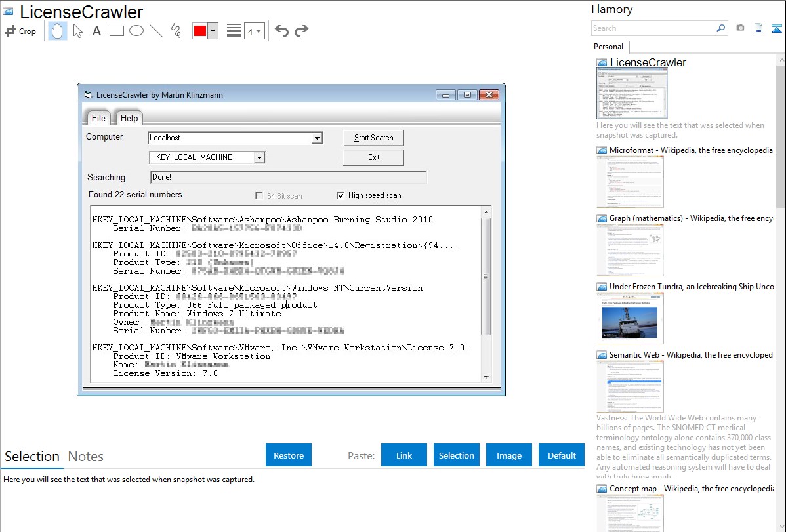Screen dimensions: 786x532
Task: Select the ellipse shape tool
Action: pyautogui.click(x=136, y=31)
